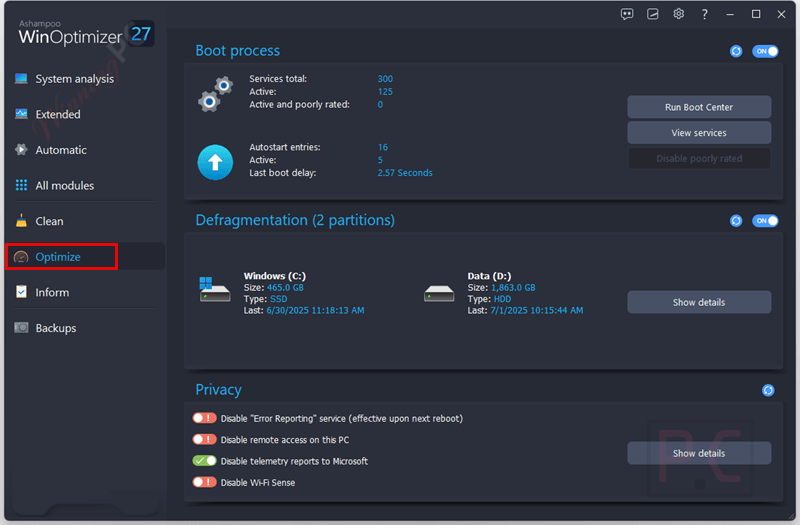Toggle Disable Error Reporting service switch
The width and height of the screenshot is (800, 525).
204,418
